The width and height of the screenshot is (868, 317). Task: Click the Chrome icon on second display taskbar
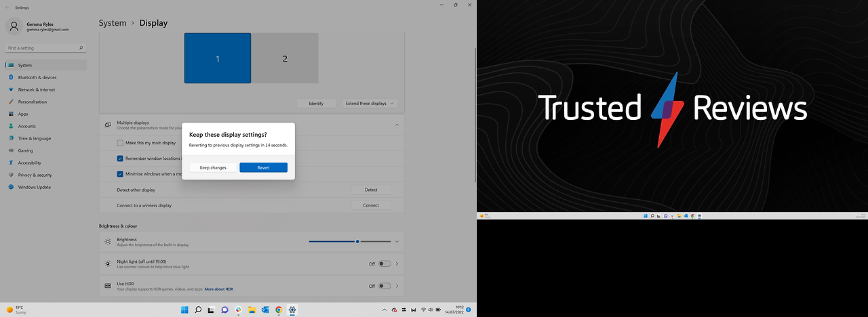point(693,216)
